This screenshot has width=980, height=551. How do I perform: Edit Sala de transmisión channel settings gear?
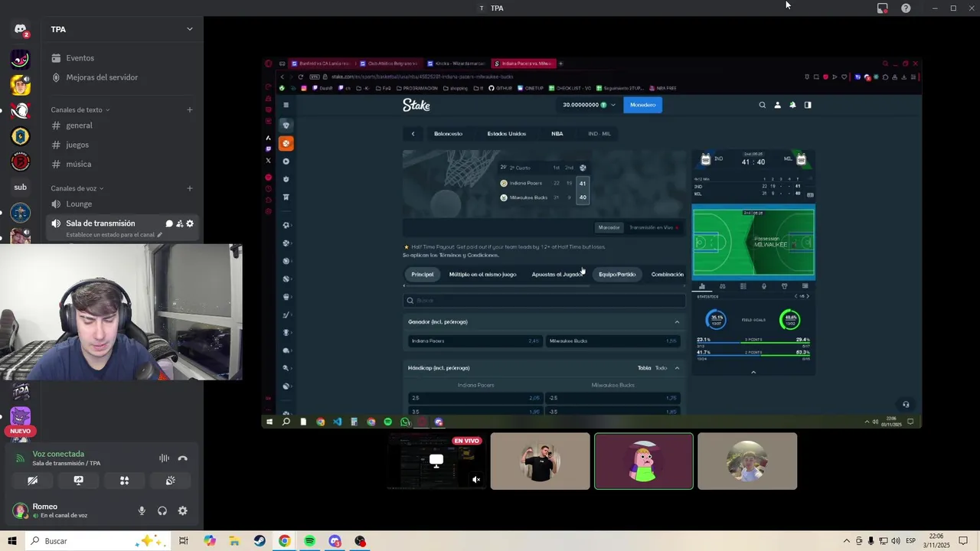pos(190,223)
